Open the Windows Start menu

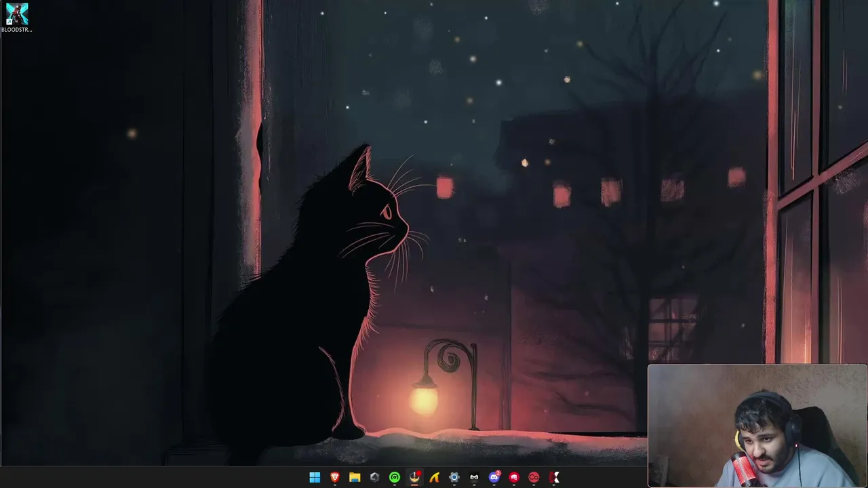coord(315,477)
